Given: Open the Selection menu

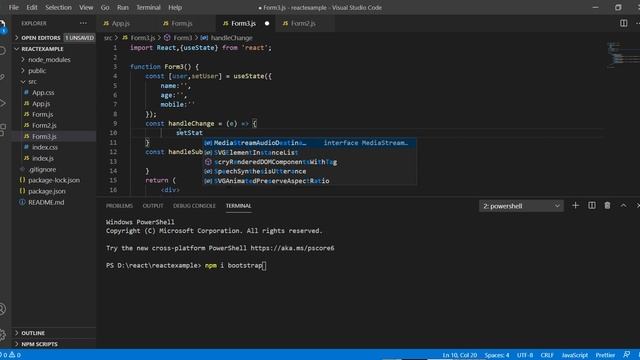Looking at the screenshot, I should [58, 7].
